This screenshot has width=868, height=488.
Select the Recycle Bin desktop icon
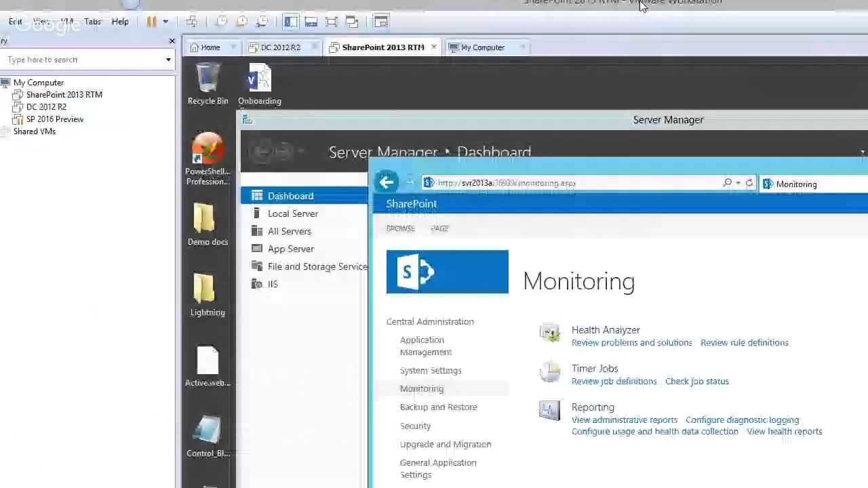pos(208,84)
